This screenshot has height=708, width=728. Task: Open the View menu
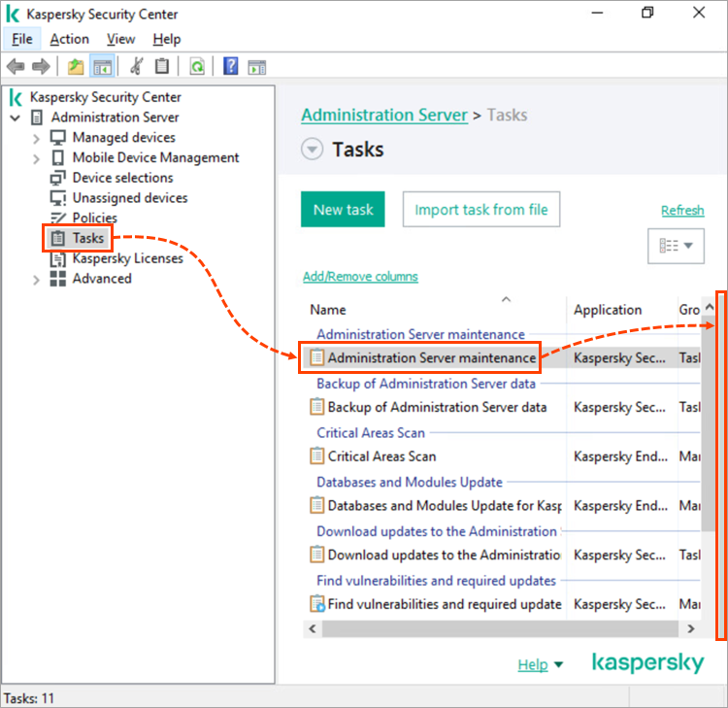[120, 39]
